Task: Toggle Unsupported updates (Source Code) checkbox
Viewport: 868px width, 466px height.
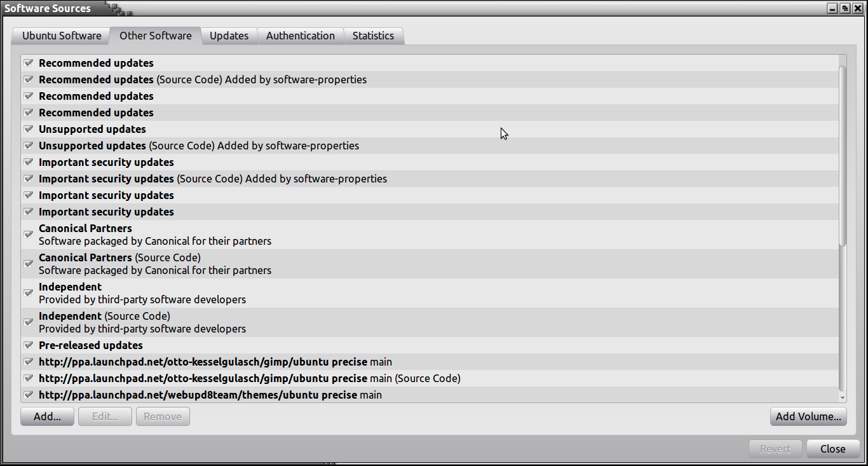Action: (x=29, y=146)
